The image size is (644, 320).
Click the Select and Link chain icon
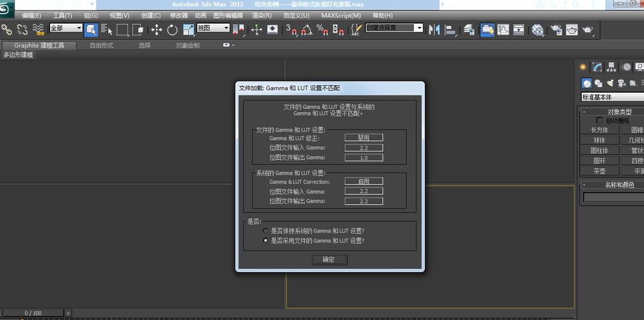pyautogui.click(x=6, y=29)
